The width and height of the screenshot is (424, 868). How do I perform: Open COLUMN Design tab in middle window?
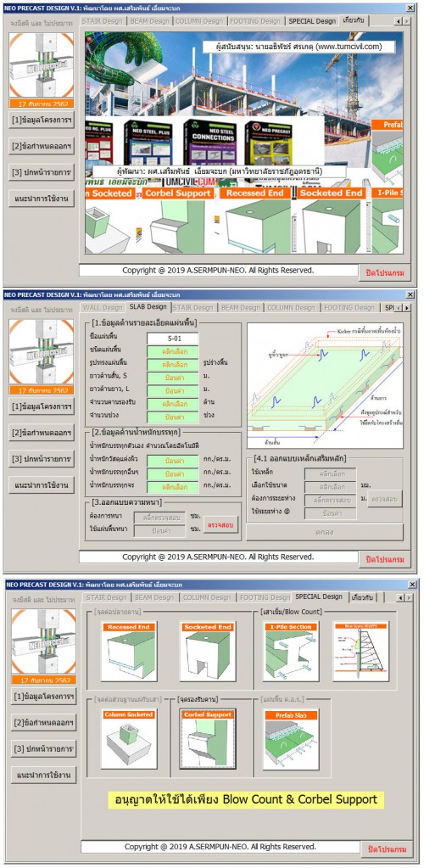tap(292, 308)
